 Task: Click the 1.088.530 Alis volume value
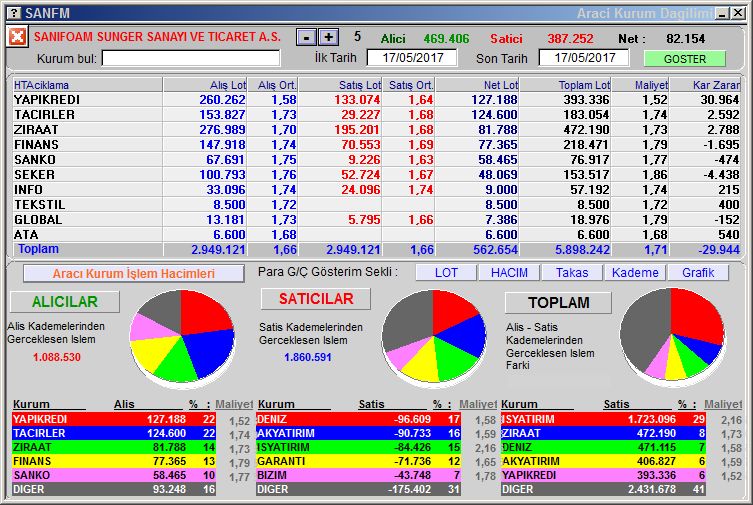[x=57, y=357]
